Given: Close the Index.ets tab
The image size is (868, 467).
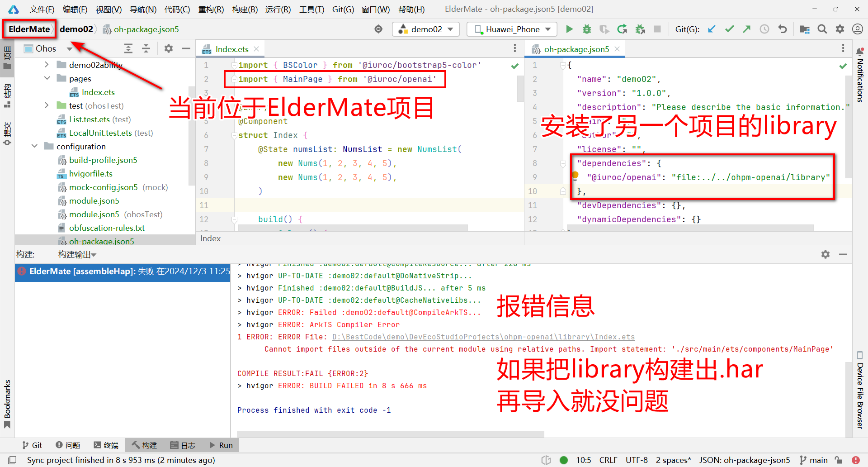Looking at the screenshot, I should [x=256, y=49].
